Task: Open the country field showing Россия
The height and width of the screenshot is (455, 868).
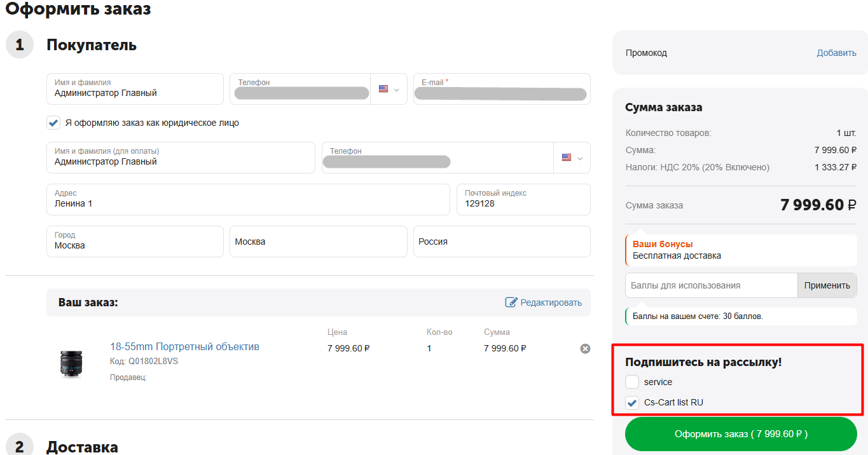Action: tap(502, 241)
